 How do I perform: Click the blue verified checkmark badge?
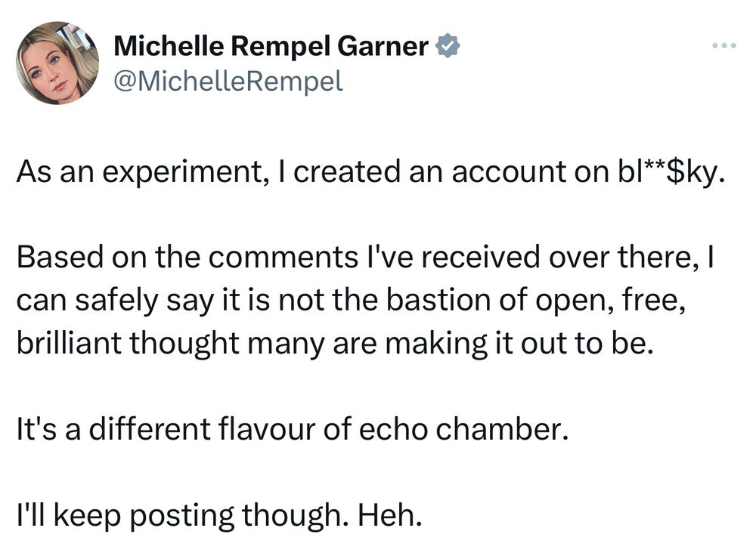coord(448,46)
